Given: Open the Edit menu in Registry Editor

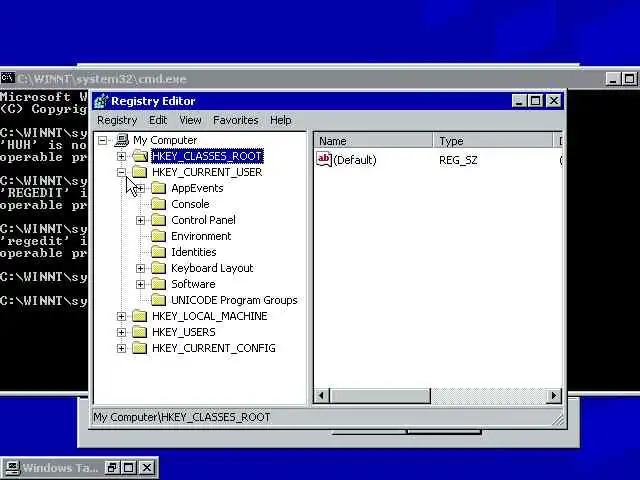Looking at the screenshot, I should 158,120.
